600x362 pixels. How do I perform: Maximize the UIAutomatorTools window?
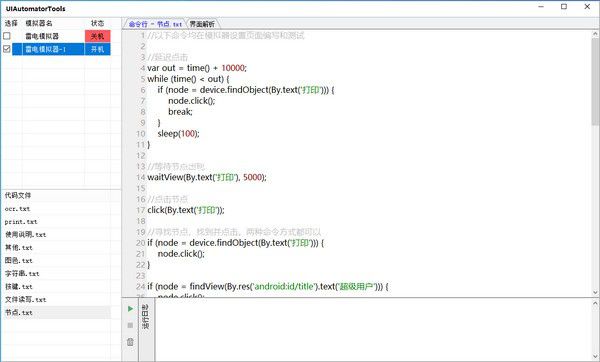click(x=564, y=7)
